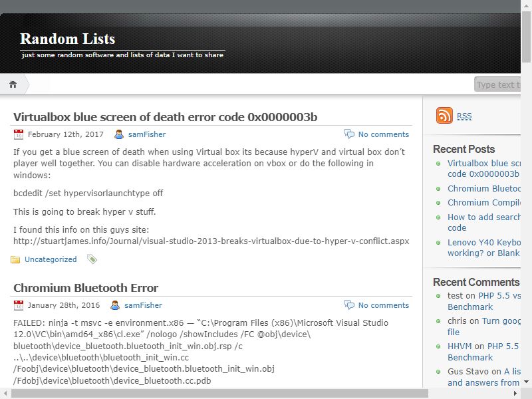Click the text This is going to break hyper v stuff
Image resolution: width=532 pixels, height=399 pixels.
(x=84, y=212)
